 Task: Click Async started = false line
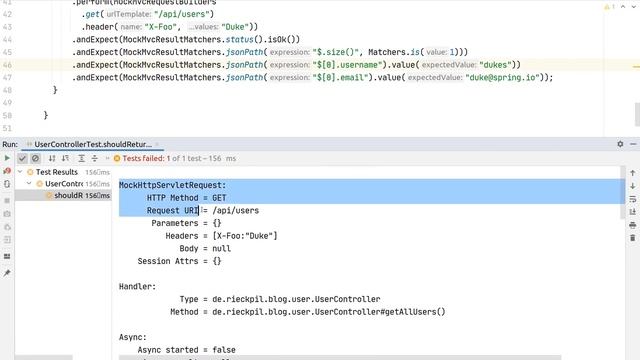click(x=186, y=350)
